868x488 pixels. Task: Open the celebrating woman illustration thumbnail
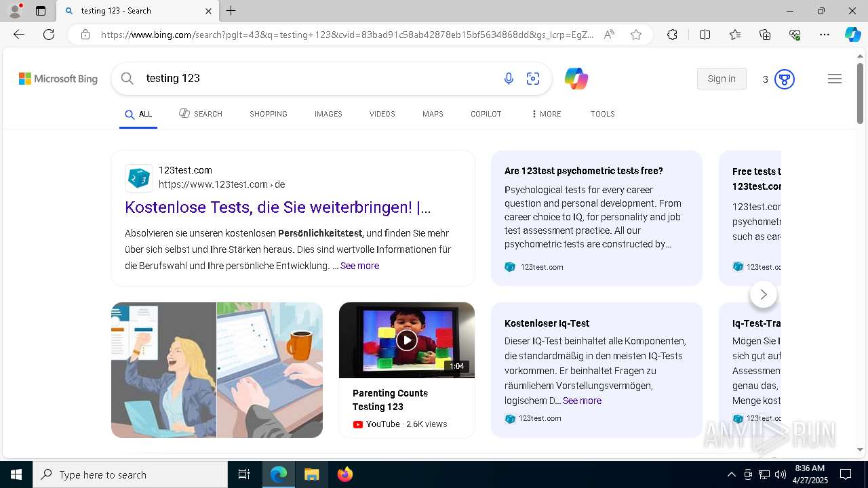163,370
